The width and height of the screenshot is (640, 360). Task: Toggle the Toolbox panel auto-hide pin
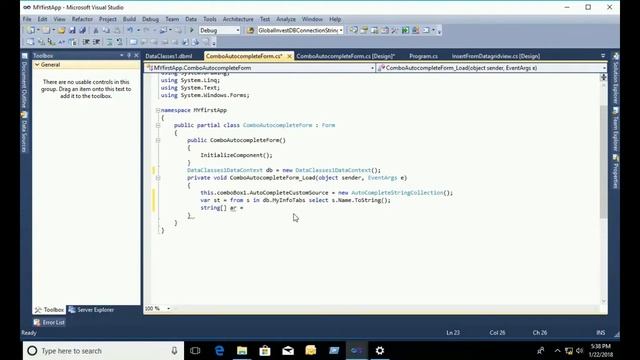129,56
